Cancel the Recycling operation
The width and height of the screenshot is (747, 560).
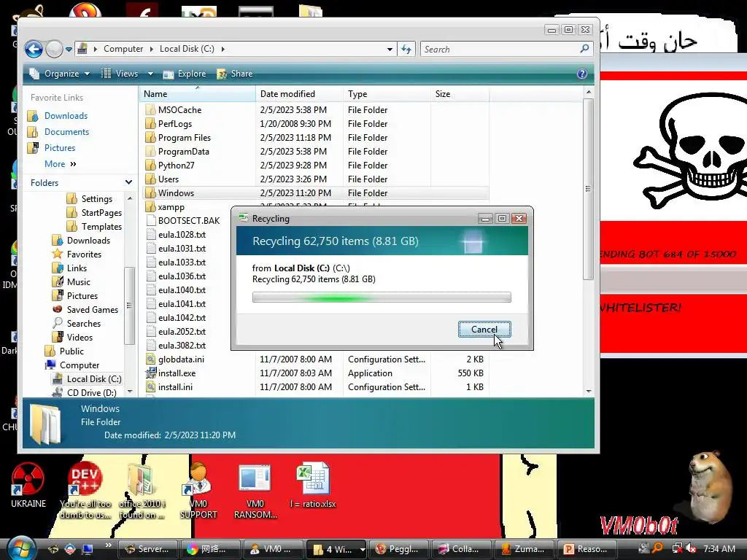(484, 330)
